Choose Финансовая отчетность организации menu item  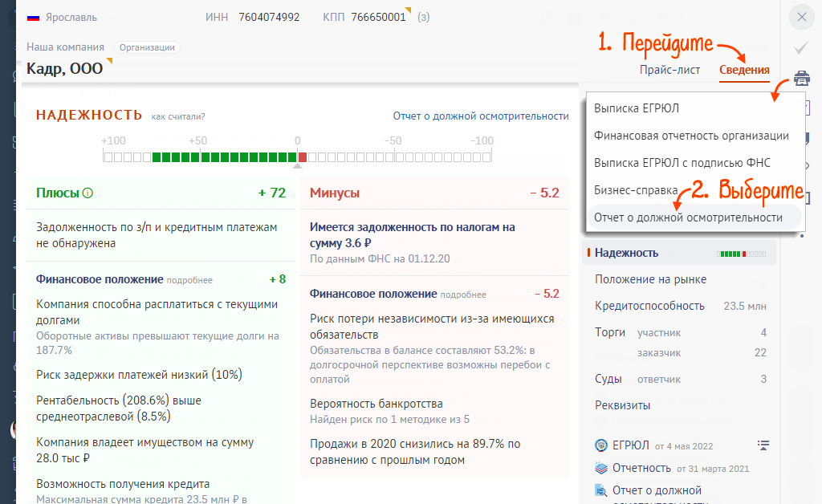point(691,136)
